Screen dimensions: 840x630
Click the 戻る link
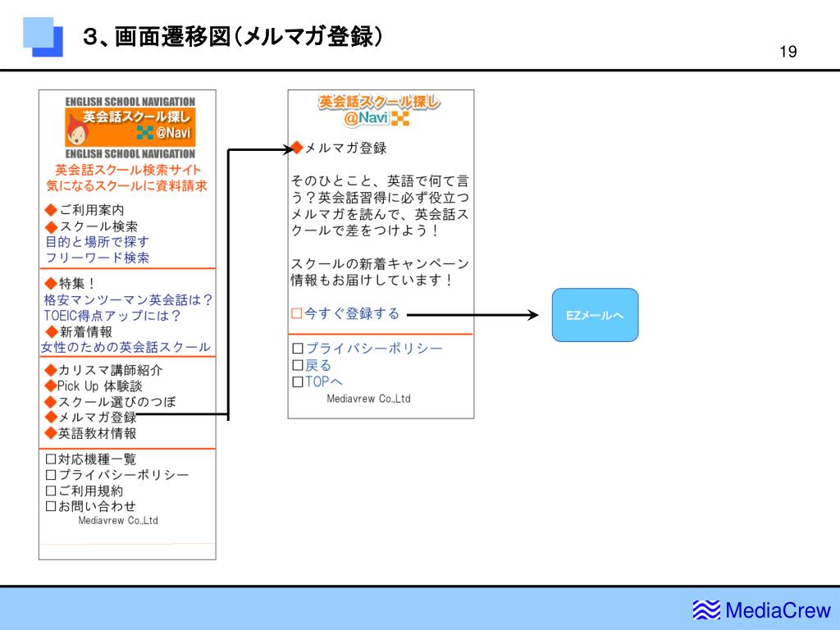313,365
